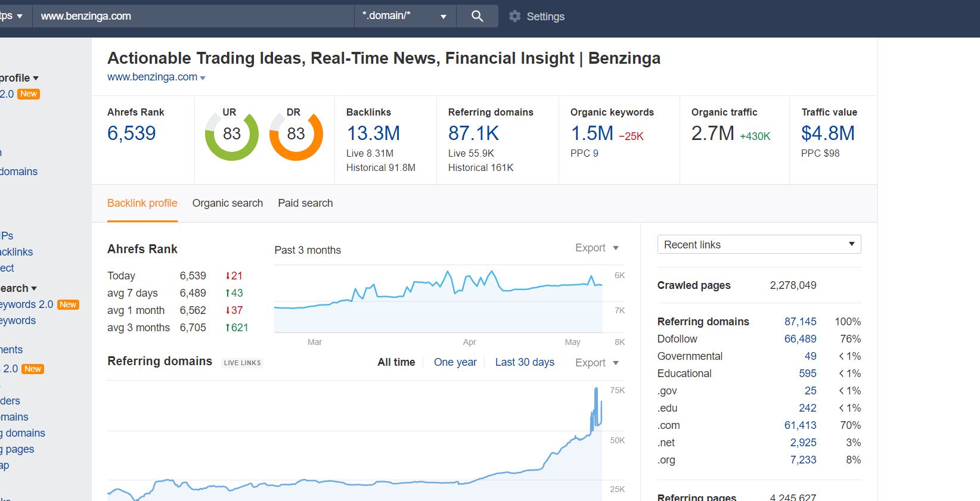Switch to the Organic search tab
Image resolution: width=980 pixels, height=501 pixels.
point(228,203)
